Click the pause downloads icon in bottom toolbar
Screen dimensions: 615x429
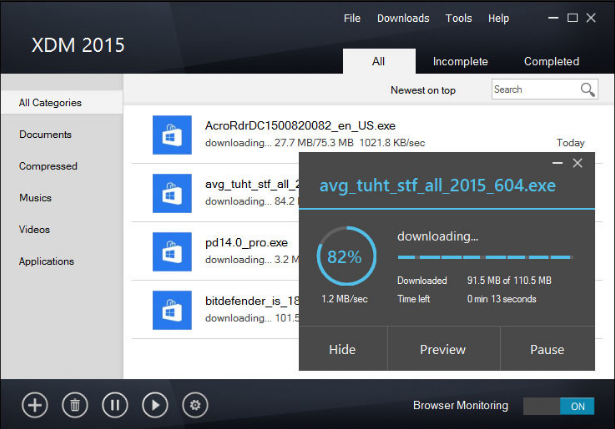coord(115,405)
